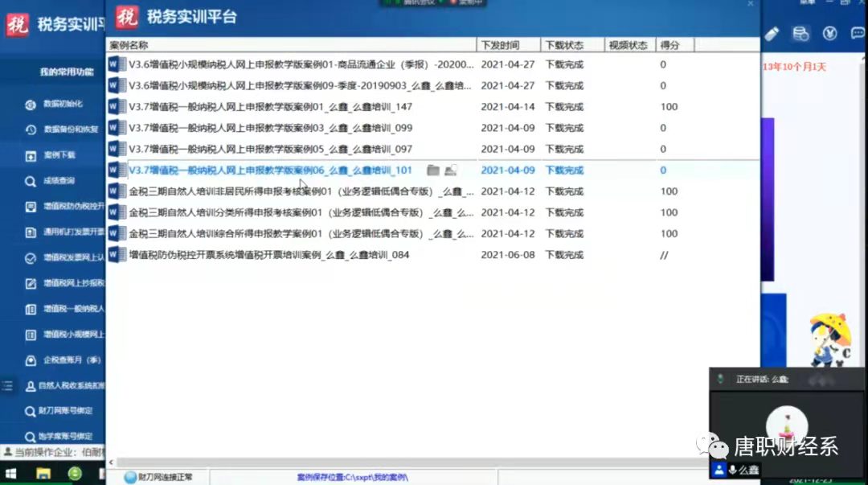The height and width of the screenshot is (485, 868).
Task: Select 案例下载 in the sidebar
Action: [x=51, y=155]
